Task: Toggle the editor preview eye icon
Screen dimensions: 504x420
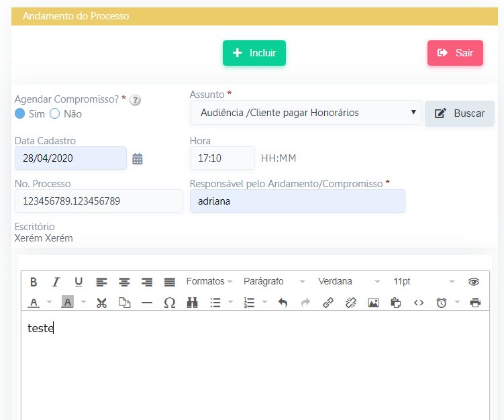Action: click(474, 282)
